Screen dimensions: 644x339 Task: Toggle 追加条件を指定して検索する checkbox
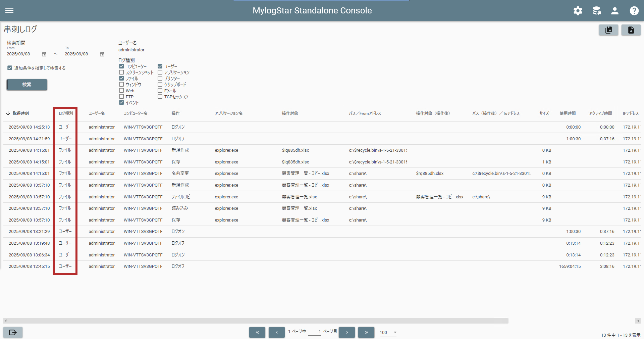tap(10, 68)
